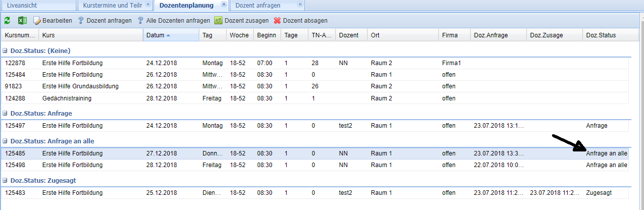Close the Kurstermine und Teilnehmer tab
The width and height of the screenshot is (644, 210).
[x=148, y=4]
